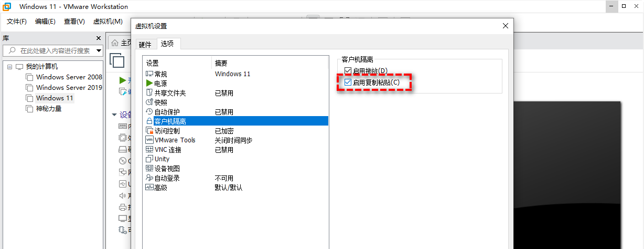Screen dimensions: 644x249
Task: Click the sound card speaker icon
Action: tap(123, 195)
